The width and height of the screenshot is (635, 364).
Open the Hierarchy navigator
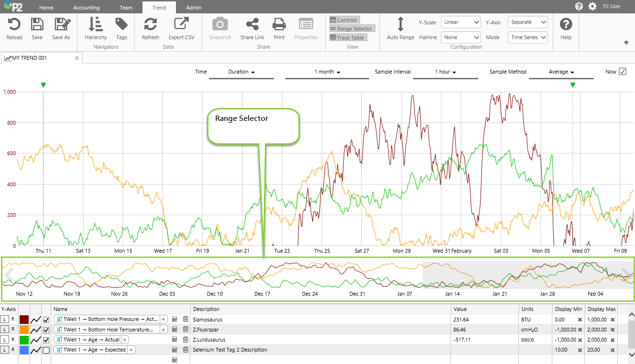point(96,25)
